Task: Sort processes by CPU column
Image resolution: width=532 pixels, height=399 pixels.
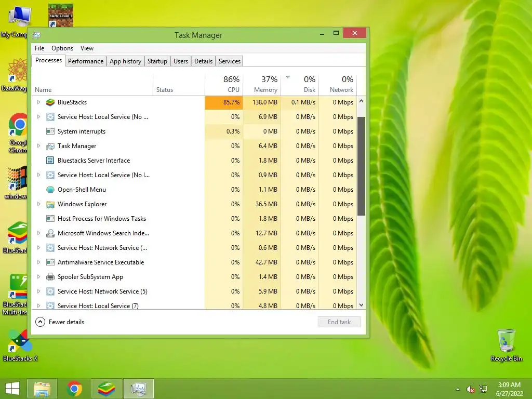Action: [x=224, y=84]
